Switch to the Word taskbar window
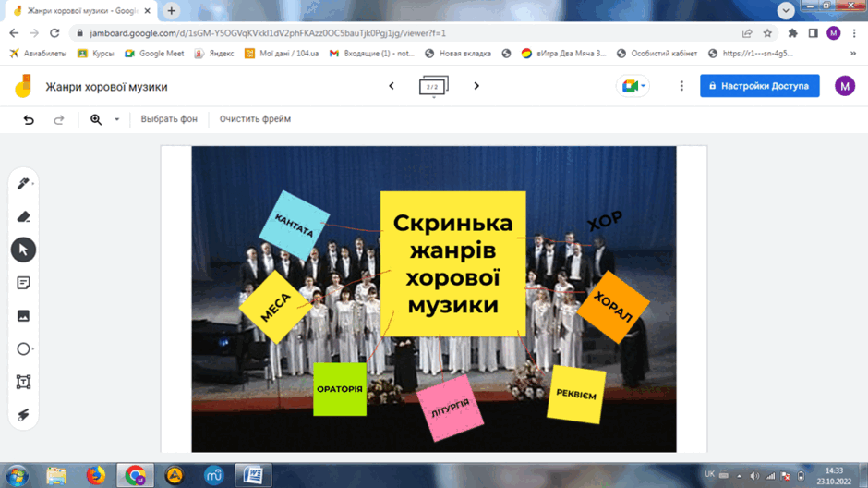This screenshot has width=868, height=488. pos(254,475)
